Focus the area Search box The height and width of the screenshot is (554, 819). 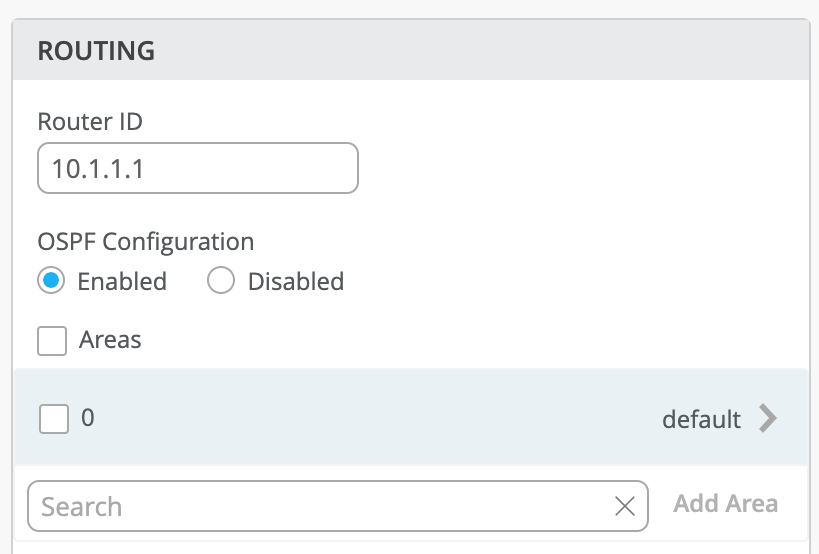[x=320, y=506]
